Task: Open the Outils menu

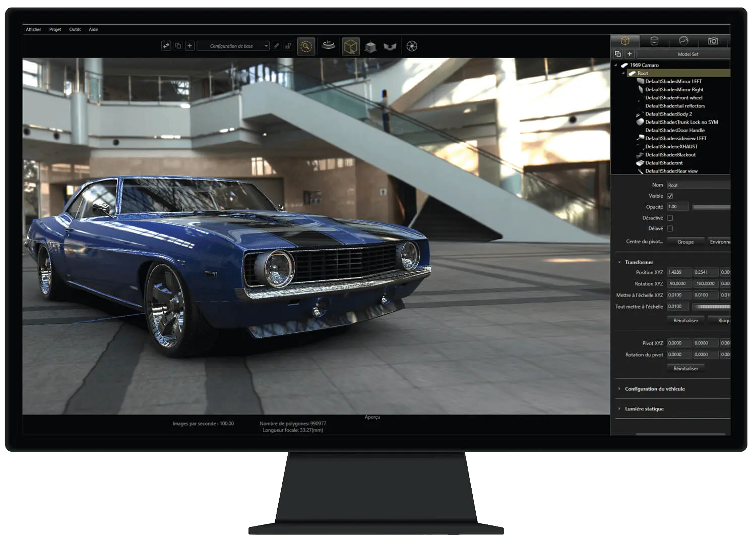Action: point(75,29)
